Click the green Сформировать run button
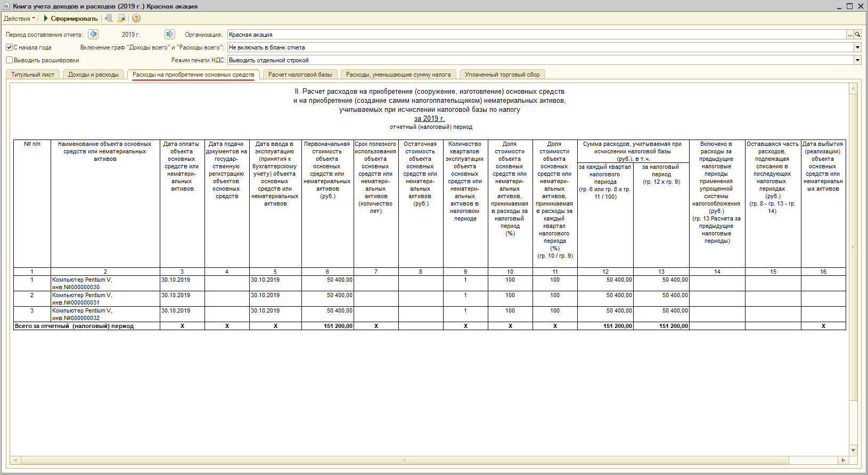The width and height of the screenshot is (868, 475). 70,19
